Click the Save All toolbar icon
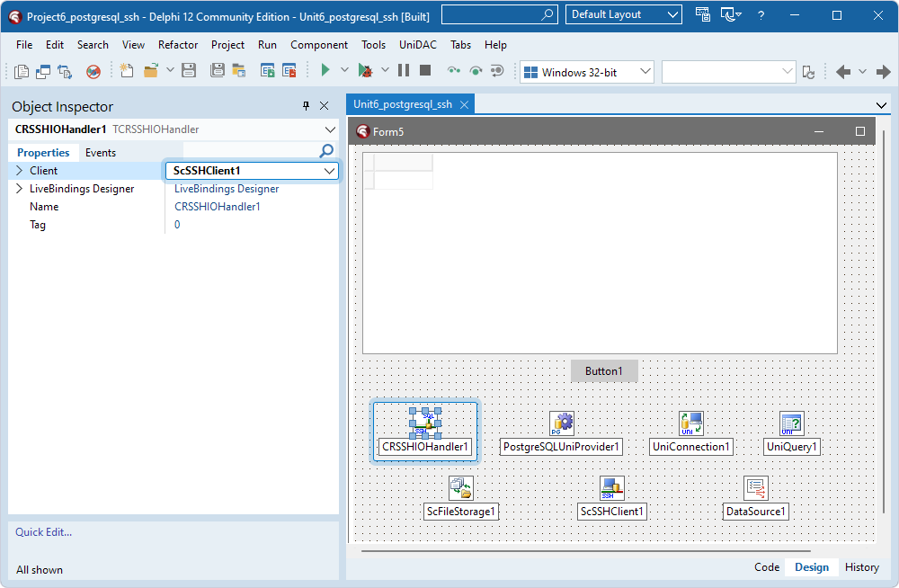This screenshot has height=588, width=899. (218, 70)
